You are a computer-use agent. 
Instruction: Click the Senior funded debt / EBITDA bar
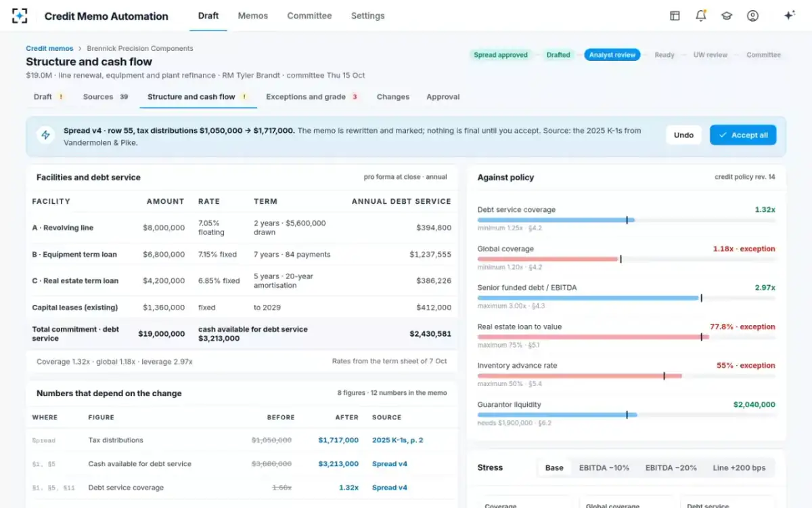point(627,298)
